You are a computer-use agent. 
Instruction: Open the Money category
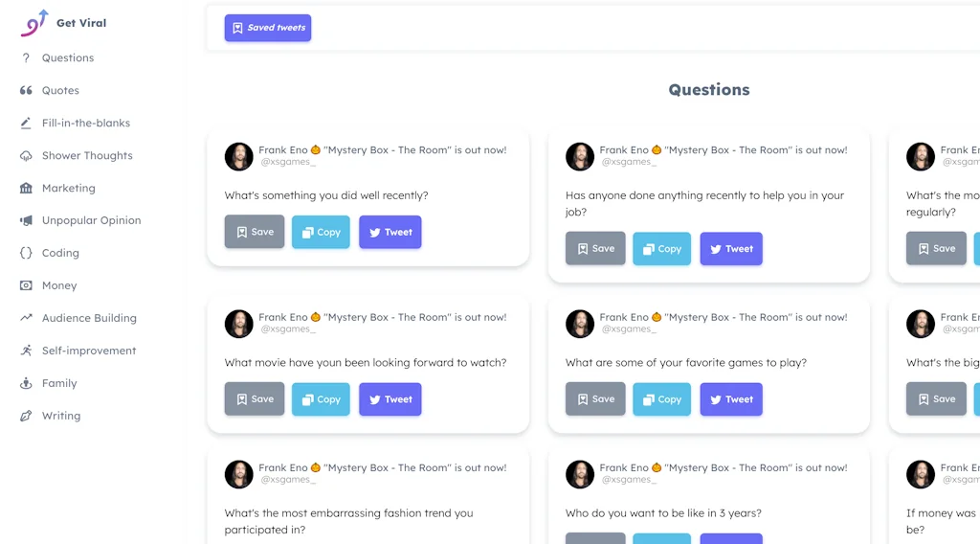click(x=59, y=285)
